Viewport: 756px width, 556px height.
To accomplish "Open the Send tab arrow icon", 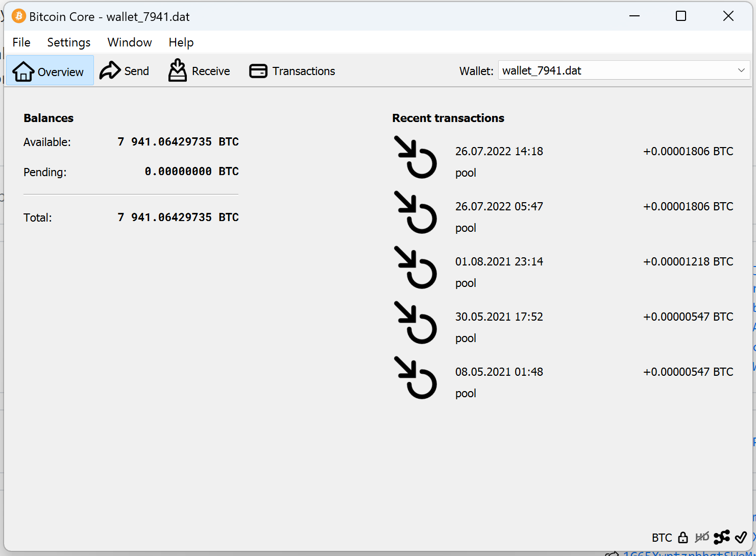I will pyautogui.click(x=110, y=70).
